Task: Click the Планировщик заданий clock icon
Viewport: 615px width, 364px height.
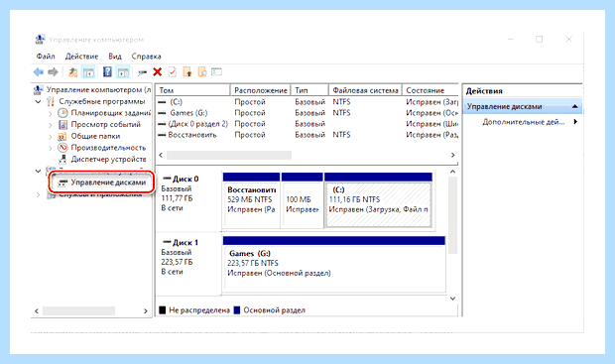Action: coord(62,113)
